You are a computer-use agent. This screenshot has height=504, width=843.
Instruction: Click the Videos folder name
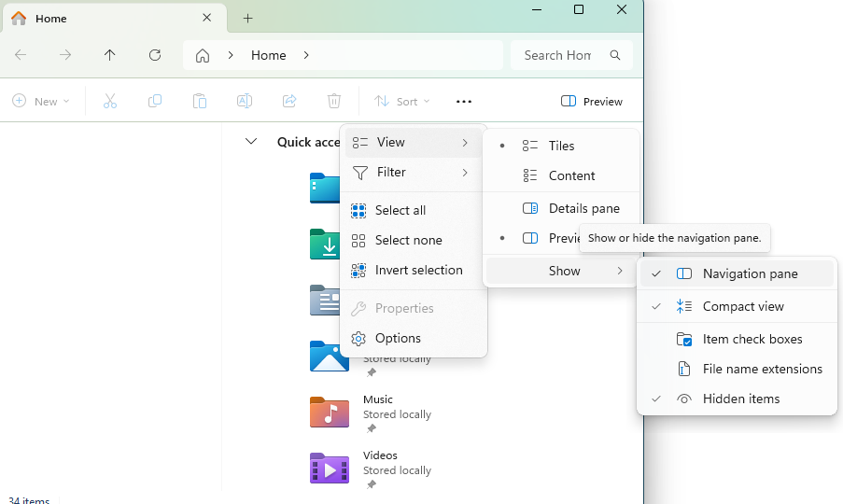[x=380, y=455]
